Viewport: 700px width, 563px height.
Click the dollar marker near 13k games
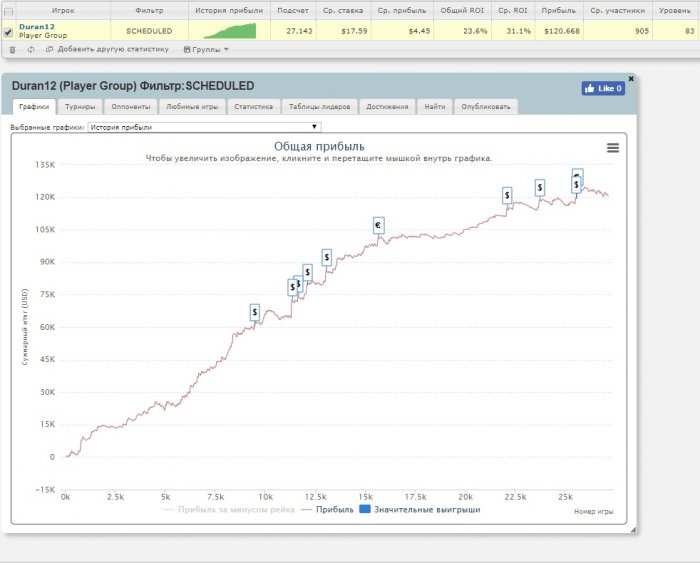coord(326,257)
